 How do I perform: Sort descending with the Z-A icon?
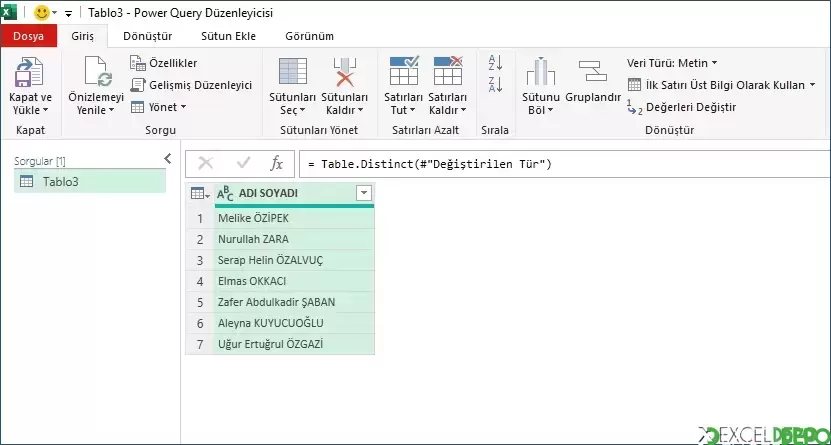tap(495, 85)
